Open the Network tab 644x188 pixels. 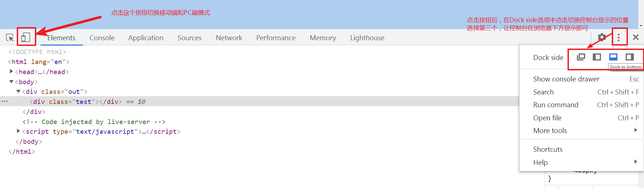coord(229,38)
